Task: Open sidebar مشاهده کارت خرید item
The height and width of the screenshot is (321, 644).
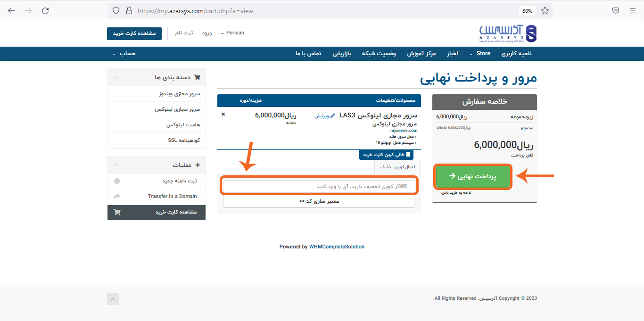Action: [x=157, y=213]
